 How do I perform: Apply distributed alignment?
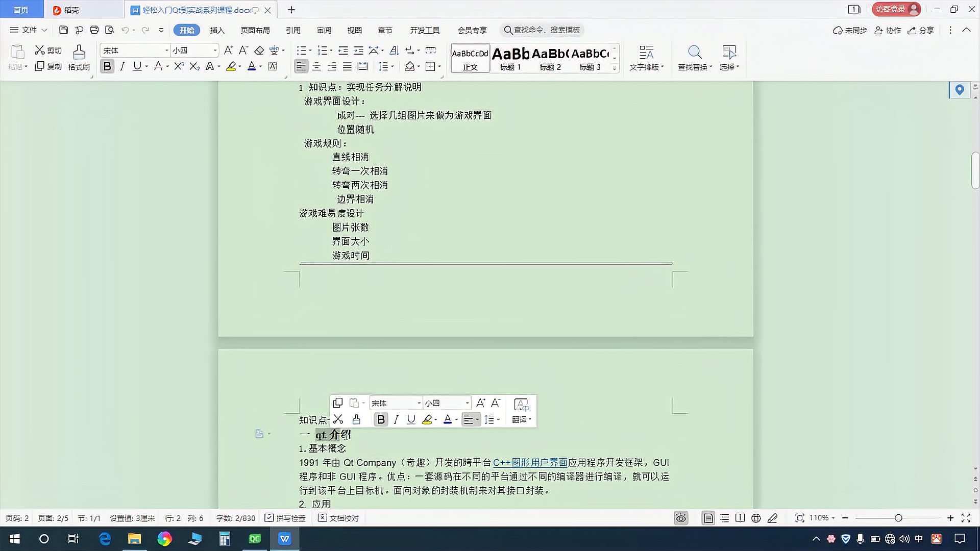point(362,66)
